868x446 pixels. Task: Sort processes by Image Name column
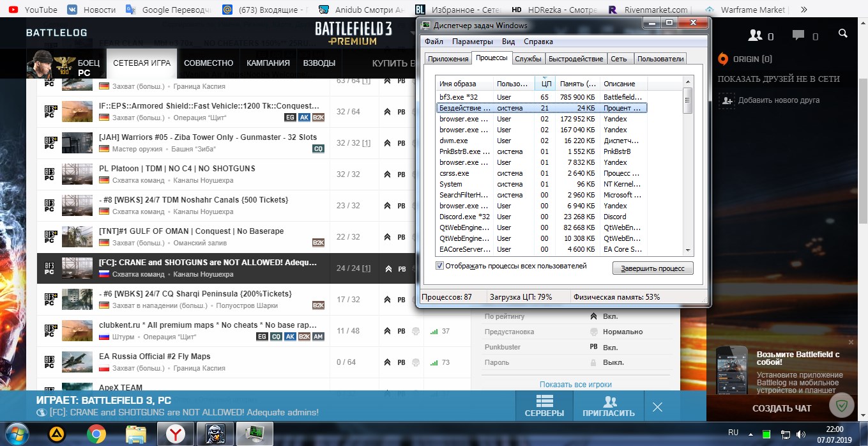464,84
